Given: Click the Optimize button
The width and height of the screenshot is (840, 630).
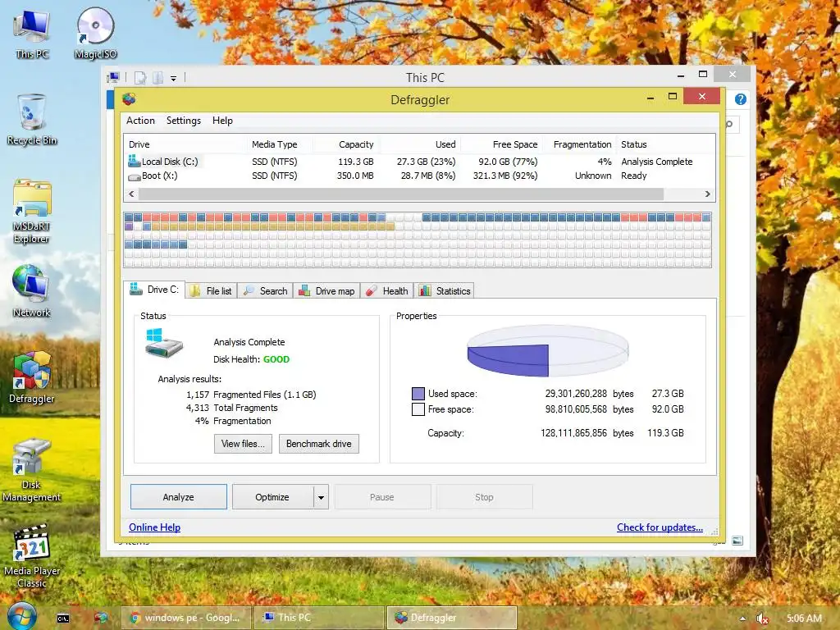Looking at the screenshot, I should tap(272, 496).
